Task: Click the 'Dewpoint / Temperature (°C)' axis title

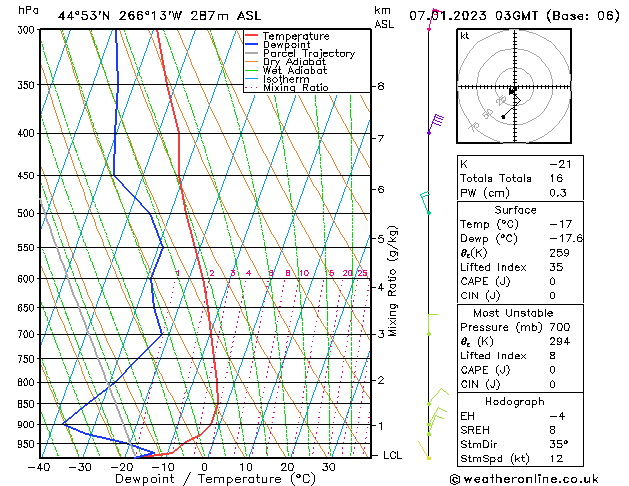Action: 215,479
